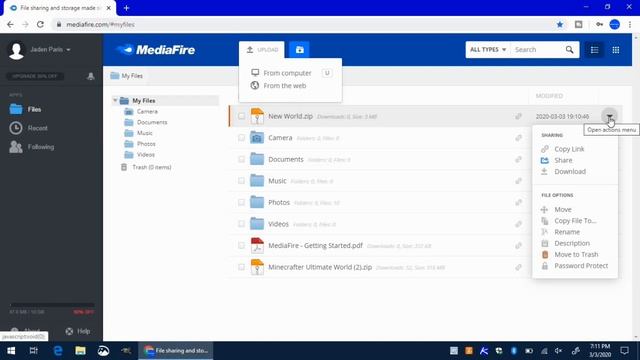Open Microsoft Edge from taskbar

pyautogui.click(x=58, y=351)
